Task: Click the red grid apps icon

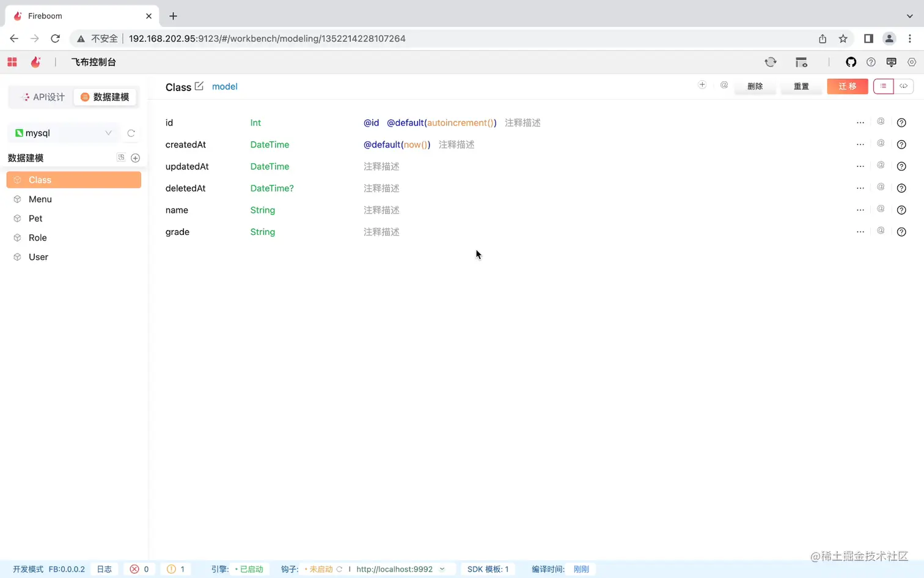Action: coord(12,62)
